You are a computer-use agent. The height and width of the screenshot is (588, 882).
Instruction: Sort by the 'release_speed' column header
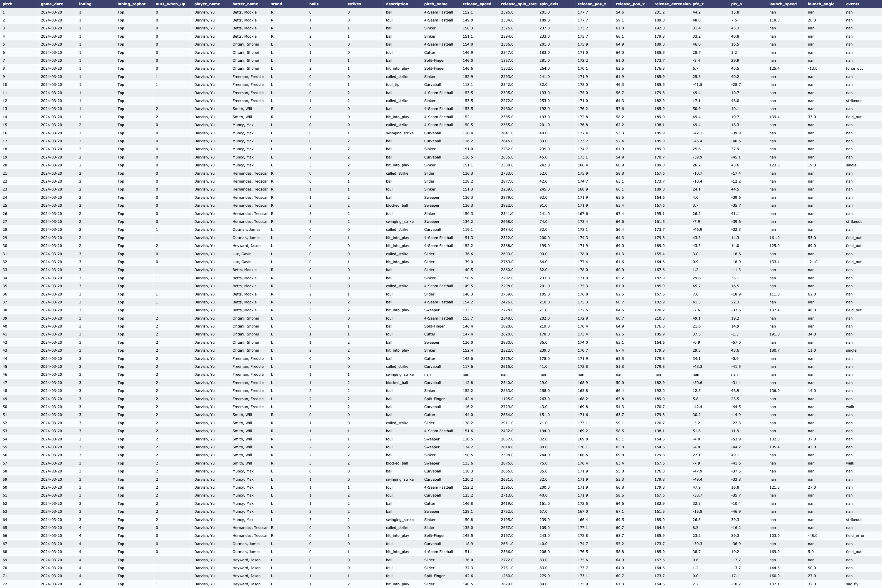(x=477, y=4)
